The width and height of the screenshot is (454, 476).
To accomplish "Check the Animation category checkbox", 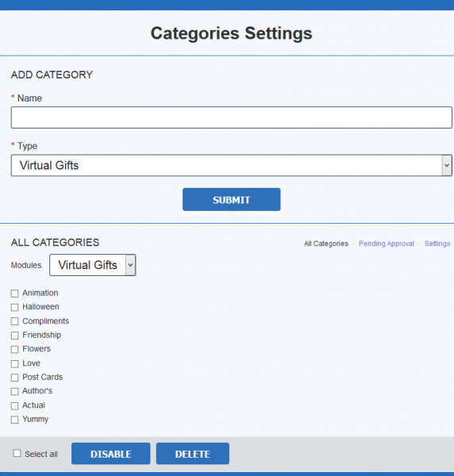I will click(x=14, y=294).
